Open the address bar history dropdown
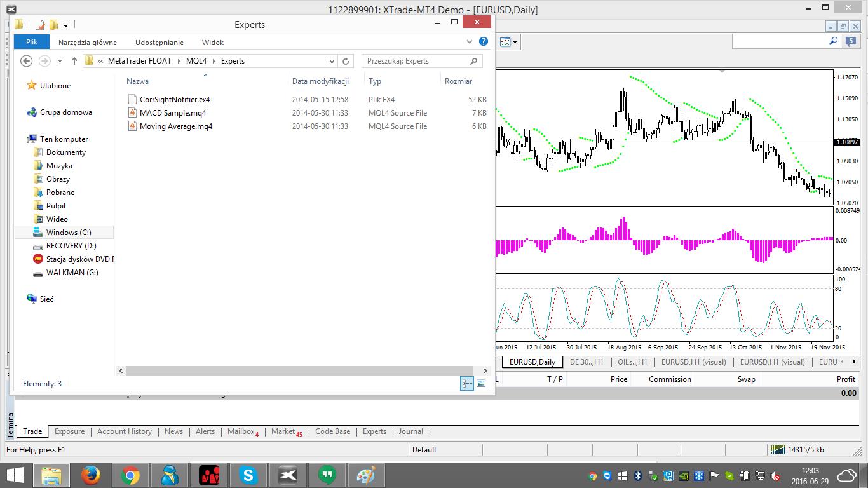 [x=332, y=61]
